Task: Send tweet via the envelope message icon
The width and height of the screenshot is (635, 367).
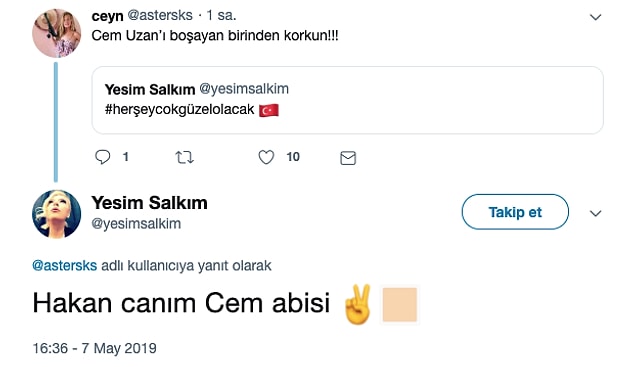Action: pyautogui.click(x=348, y=158)
